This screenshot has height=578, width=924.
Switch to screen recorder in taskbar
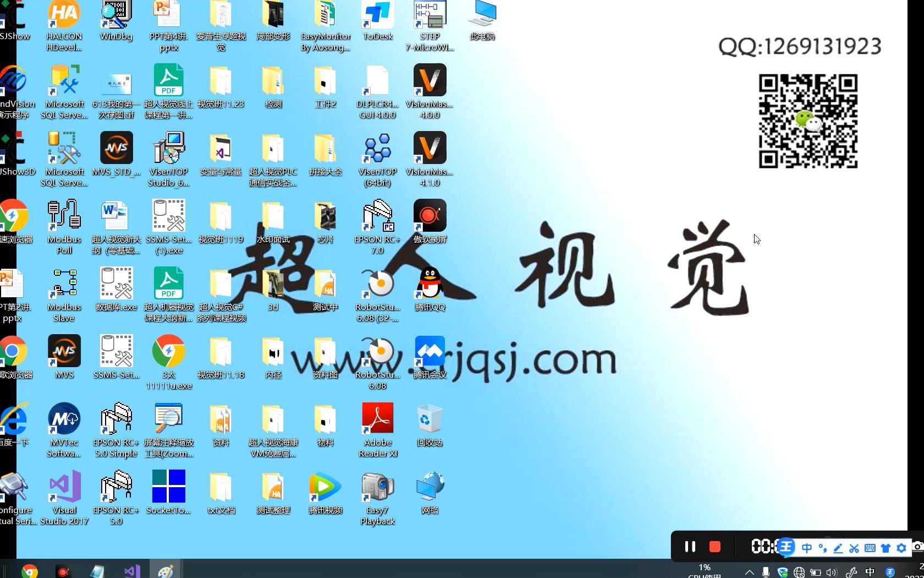pyautogui.click(x=63, y=571)
